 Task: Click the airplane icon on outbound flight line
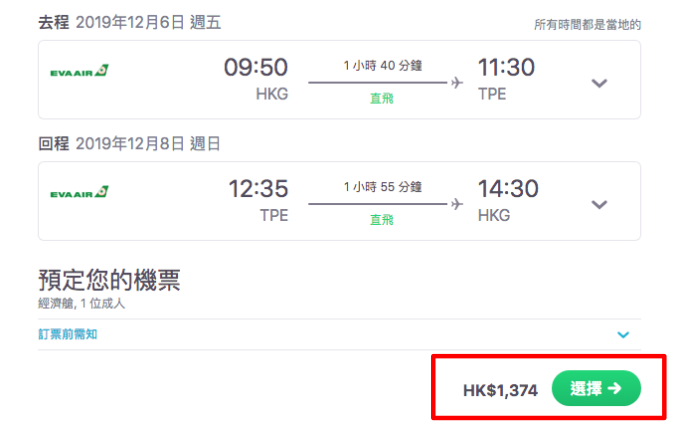(x=457, y=82)
